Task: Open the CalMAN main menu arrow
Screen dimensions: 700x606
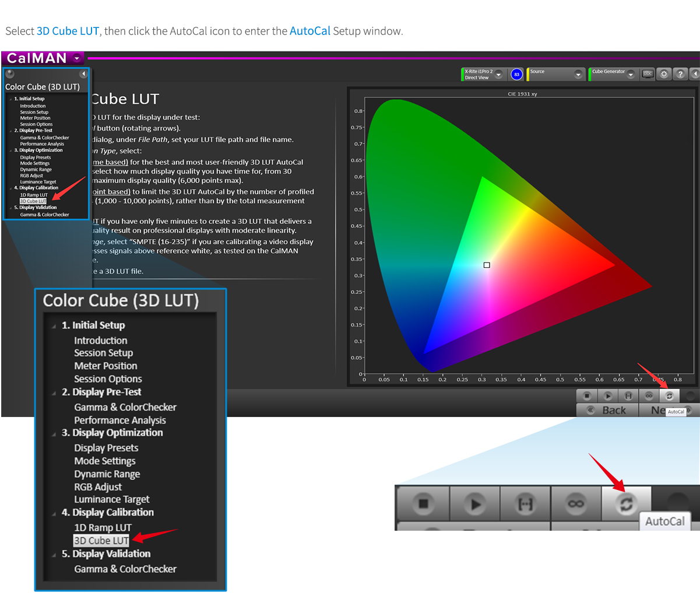Action: click(x=77, y=58)
